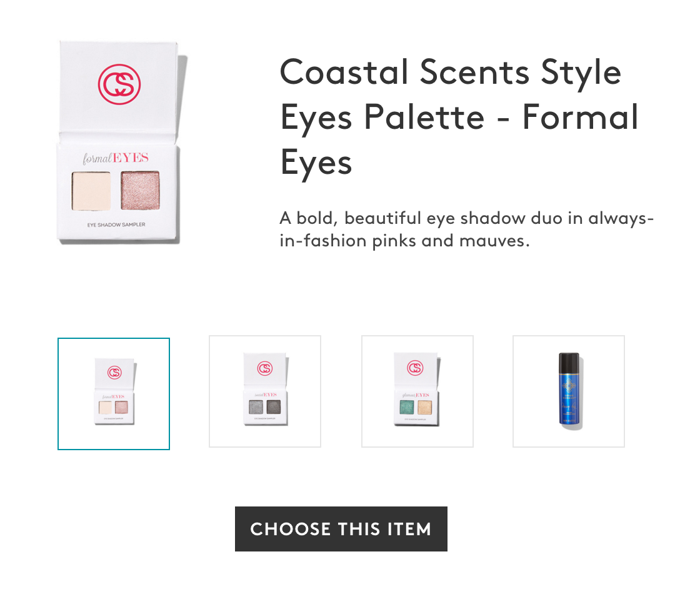Click the cream eye shadow pan in large image
This screenshot has width=700, height=589.
(x=91, y=191)
